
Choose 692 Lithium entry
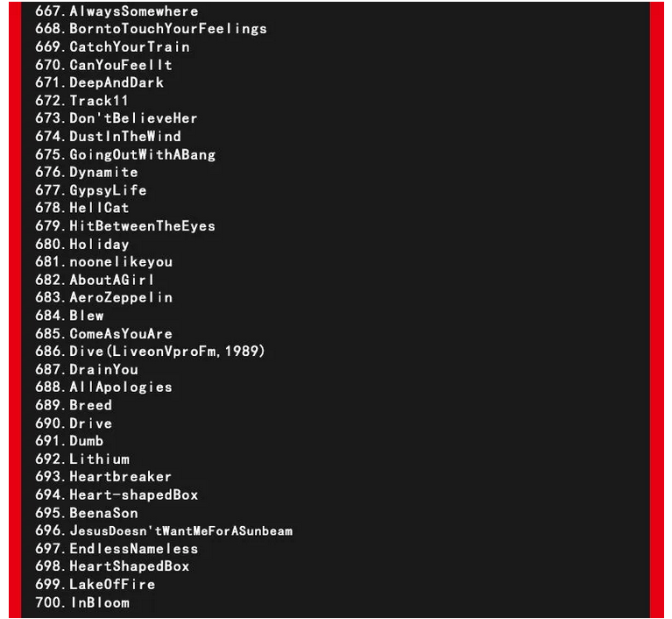(82, 459)
